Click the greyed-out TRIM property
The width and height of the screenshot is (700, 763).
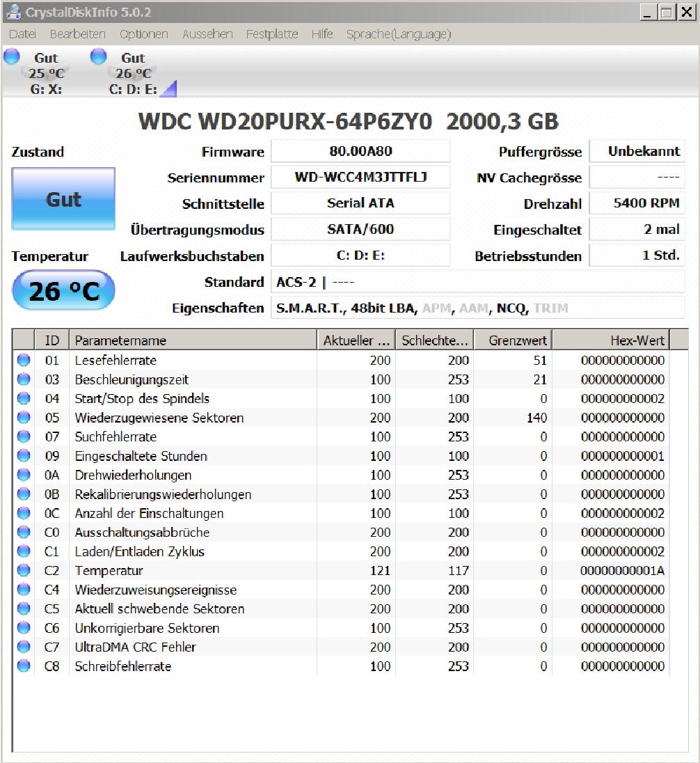pos(550,308)
